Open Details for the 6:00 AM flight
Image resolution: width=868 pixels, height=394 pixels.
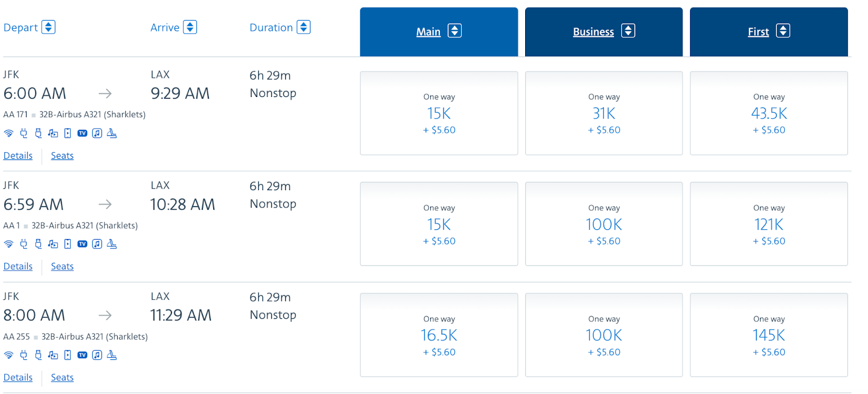tap(18, 156)
